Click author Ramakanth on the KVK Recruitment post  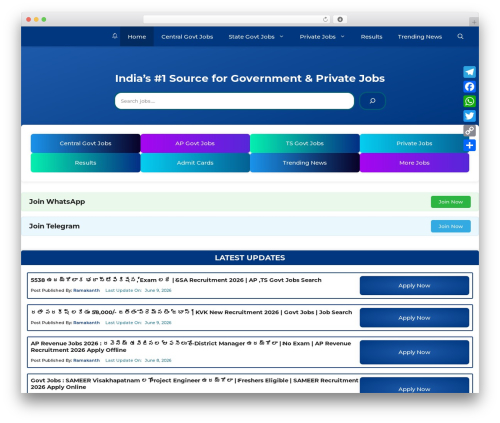point(86,323)
